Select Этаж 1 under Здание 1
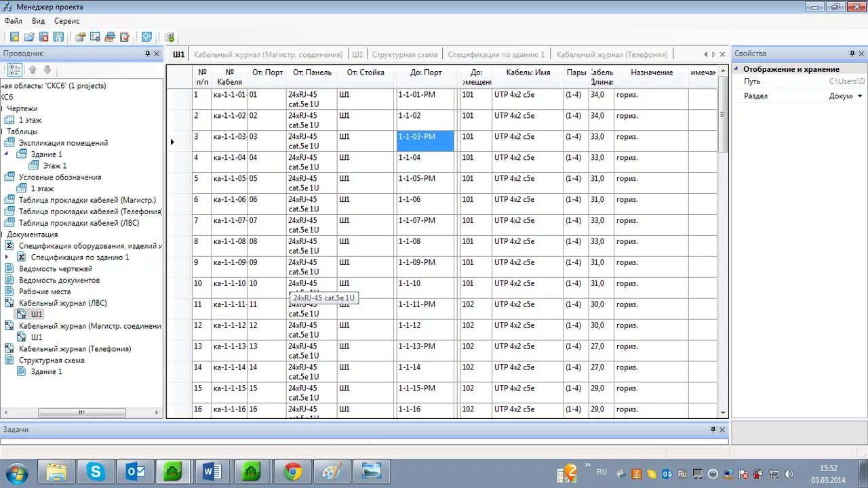Image resolution: width=868 pixels, height=488 pixels. tap(55, 165)
